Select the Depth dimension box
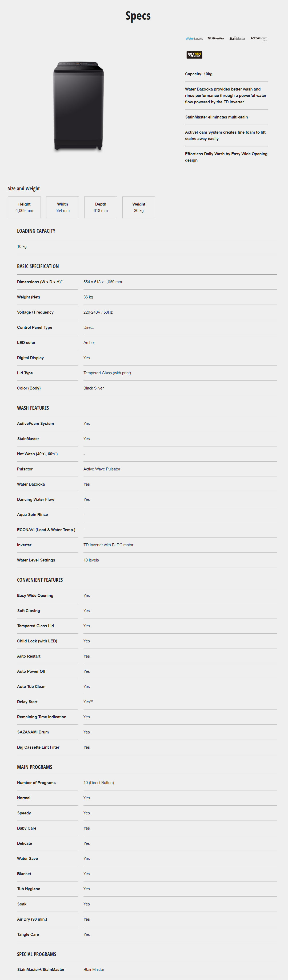Viewport: 288px width, 980px height. [x=101, y=207]
